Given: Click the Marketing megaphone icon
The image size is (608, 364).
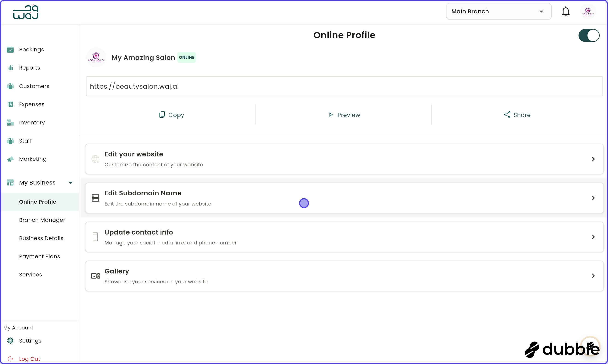Looking at the screenshot, I should pyautogui.click(x=10, y=159).
